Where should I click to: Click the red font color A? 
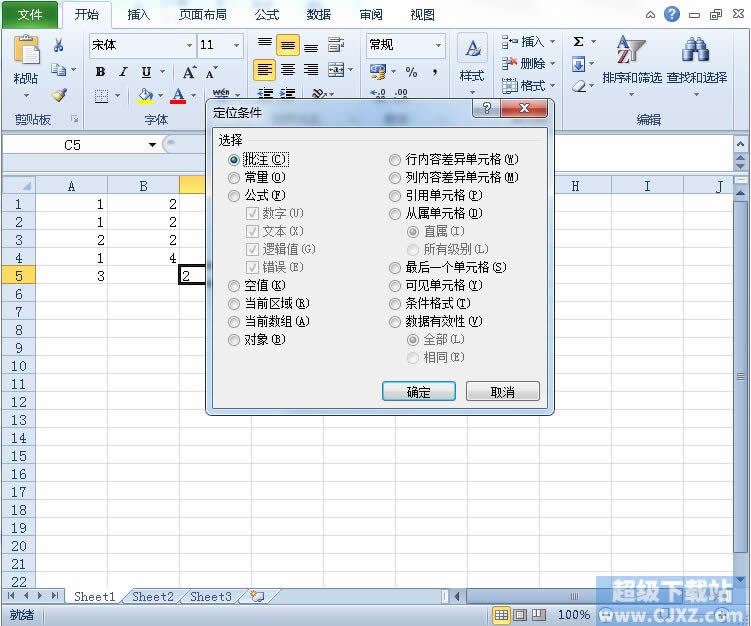(178, 95)
